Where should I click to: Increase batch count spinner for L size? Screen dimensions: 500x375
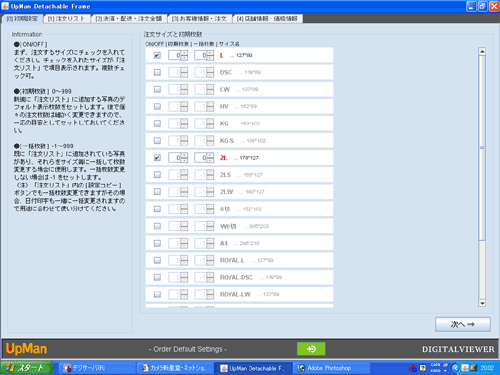(x=210, y=53)
